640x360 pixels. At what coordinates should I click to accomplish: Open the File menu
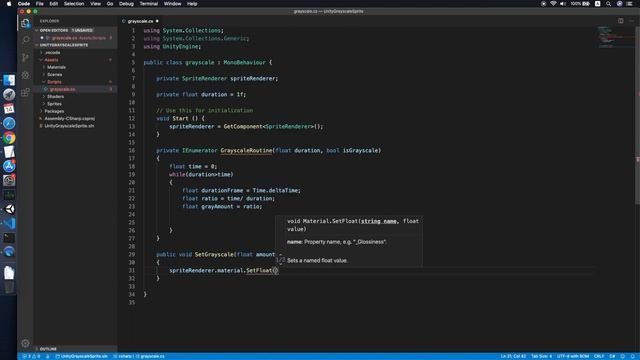(x=40, y=4)
